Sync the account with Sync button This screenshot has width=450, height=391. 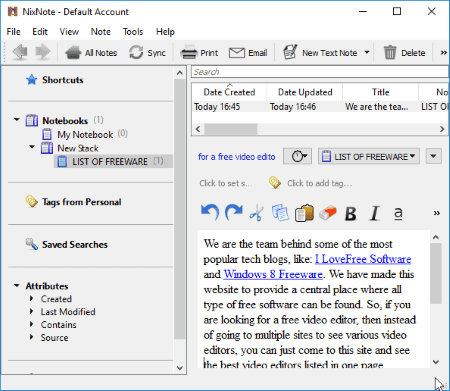(147, 53)
